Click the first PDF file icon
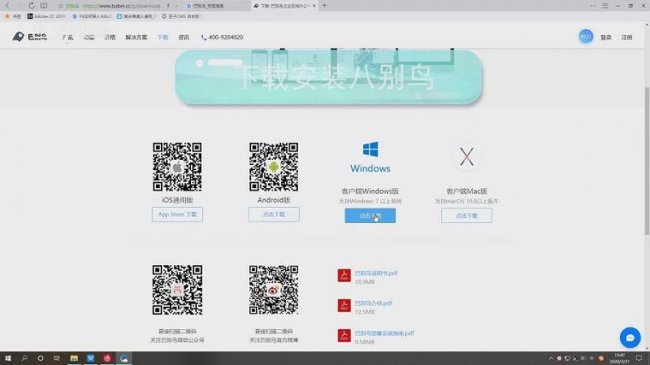Image resolution: width=650 pixels, height=365 pixels. [x=344, y=275]
